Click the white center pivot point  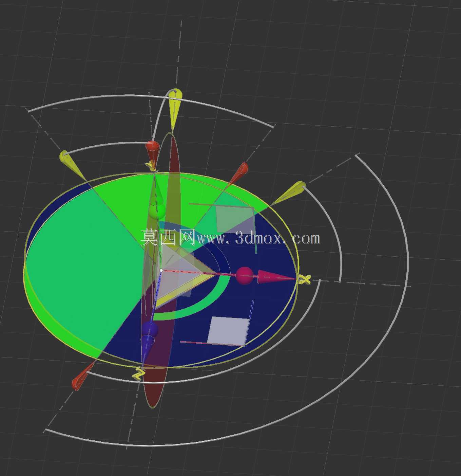click(161, 271)
